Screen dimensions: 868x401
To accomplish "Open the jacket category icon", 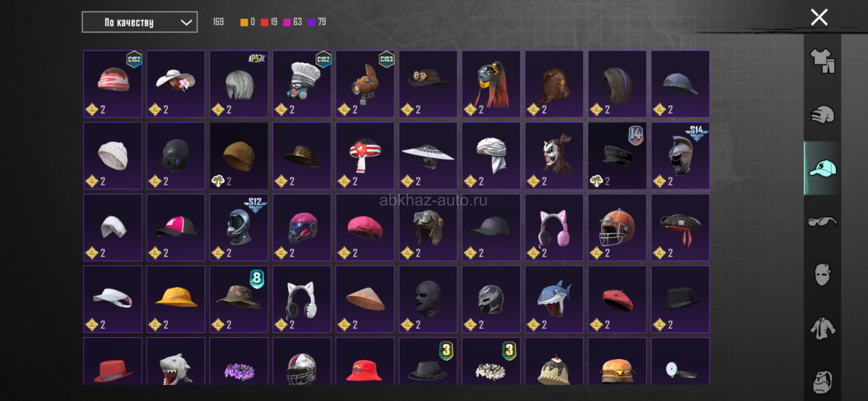I will tap(822, 329).
